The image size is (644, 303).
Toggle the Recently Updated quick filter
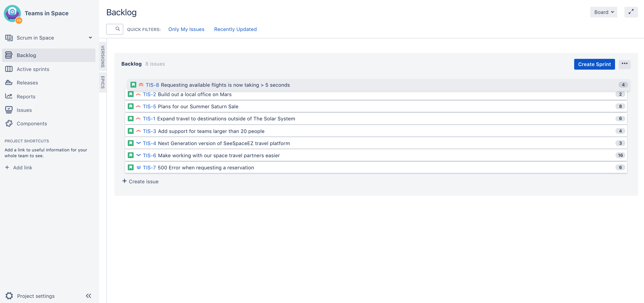point(235,29)
